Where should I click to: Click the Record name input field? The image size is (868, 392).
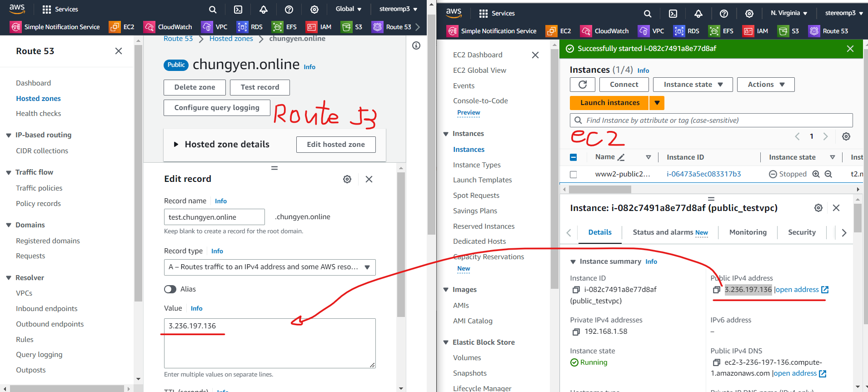(x=215, y=217)
